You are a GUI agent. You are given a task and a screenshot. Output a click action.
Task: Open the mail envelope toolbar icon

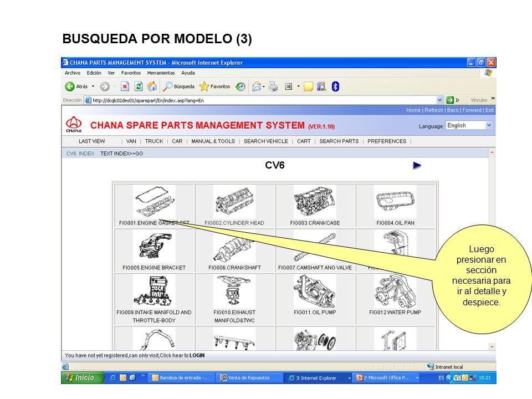(x=257, y=86)
